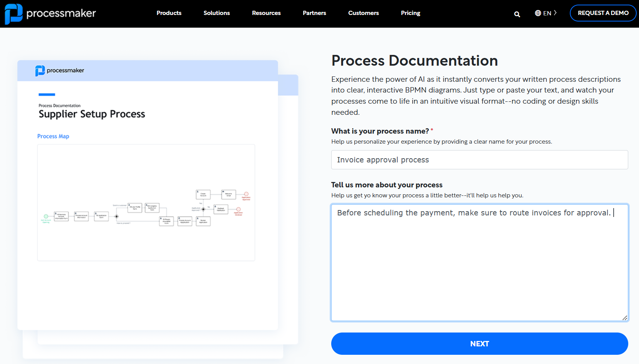Click ProcessMaker logo on document preview

60,71
